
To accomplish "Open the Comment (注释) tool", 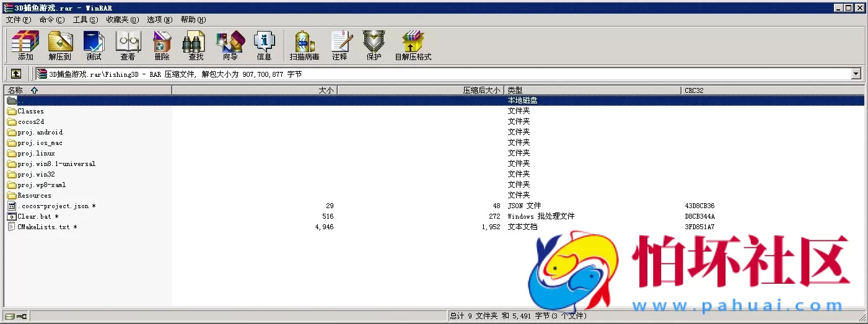I will [x=340, y=45].
